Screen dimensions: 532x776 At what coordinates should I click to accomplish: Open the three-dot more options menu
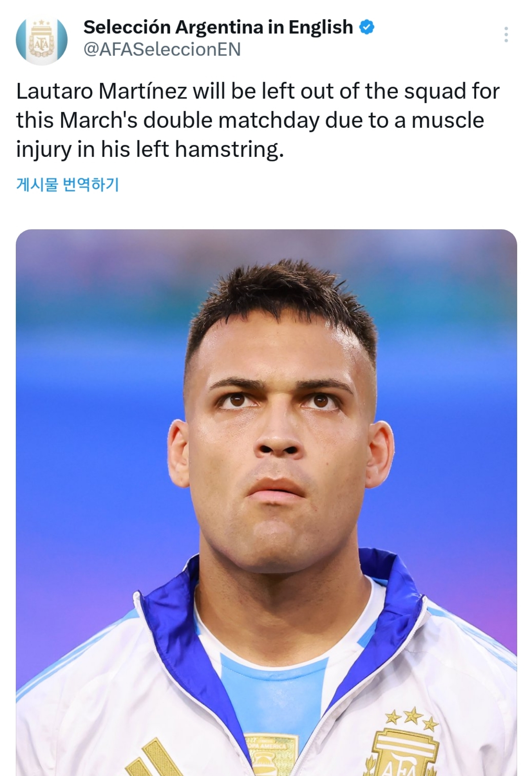[x=506, y=35]
